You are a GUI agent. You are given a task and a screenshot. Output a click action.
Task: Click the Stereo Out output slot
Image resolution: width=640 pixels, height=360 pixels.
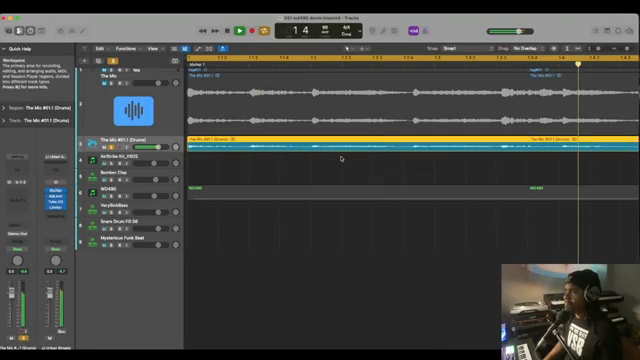[17, 234]
